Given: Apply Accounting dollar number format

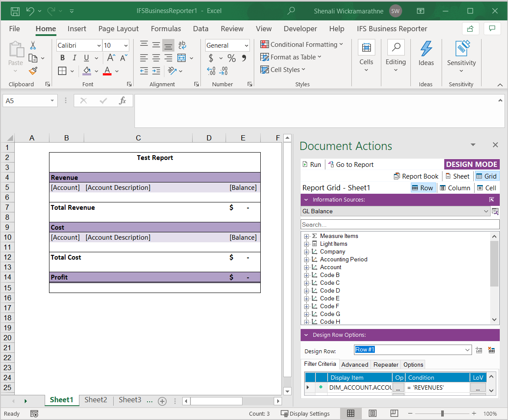Looking at the screenshot, I should (211, 58).
